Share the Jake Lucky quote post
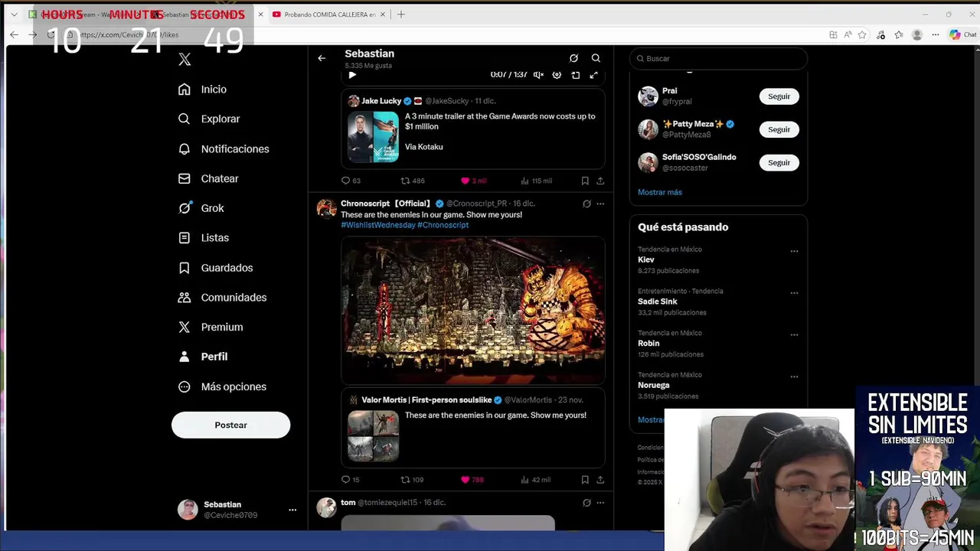Image resolution: width=980 pixels, height=551 pixels. [x=600, y=181]
